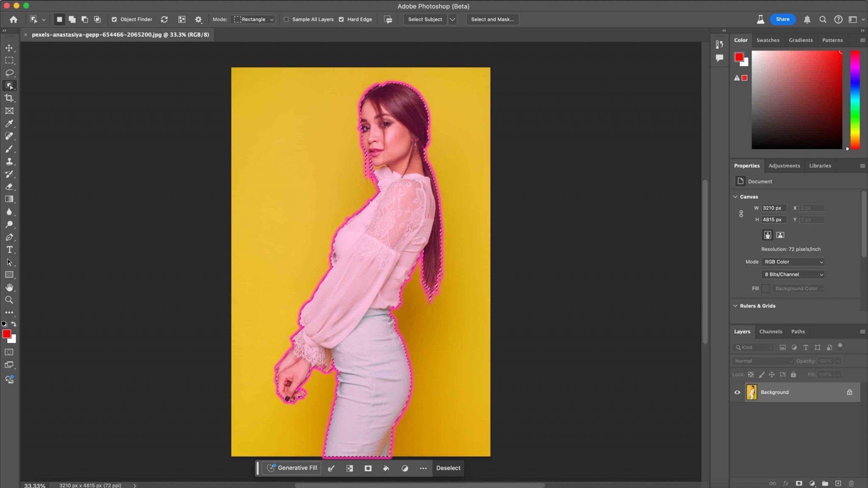Screen dimensions: 868x488
Task: Select the Eyedropper tool
Action: pyautogui.click(x=9, y=123)
